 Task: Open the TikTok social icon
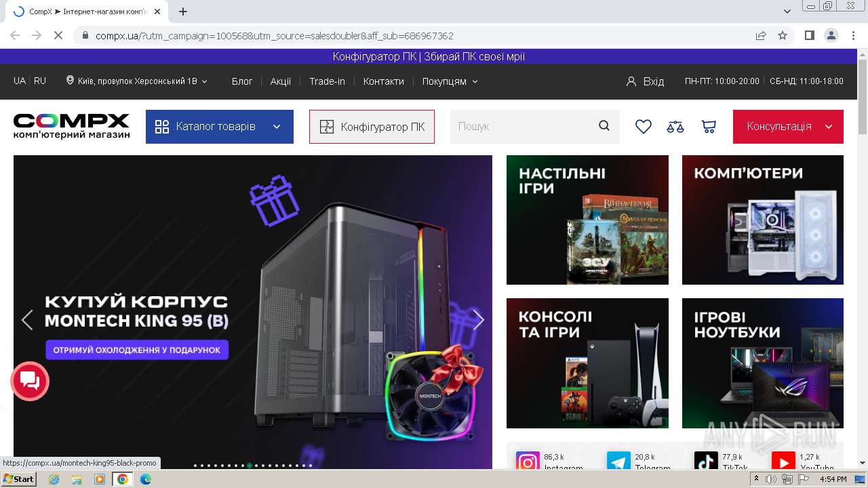[x=706, y=463]
